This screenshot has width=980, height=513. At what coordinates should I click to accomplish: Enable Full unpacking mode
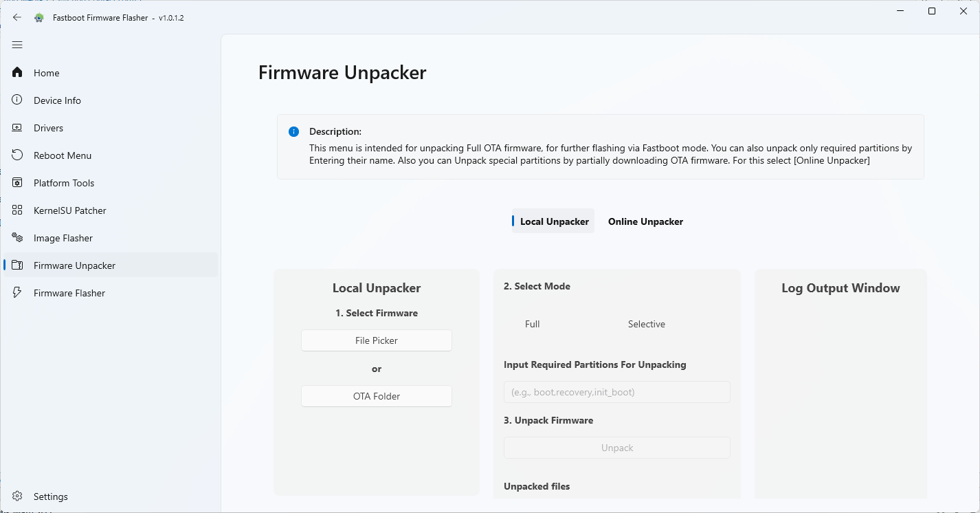click(x=532, y=323)
